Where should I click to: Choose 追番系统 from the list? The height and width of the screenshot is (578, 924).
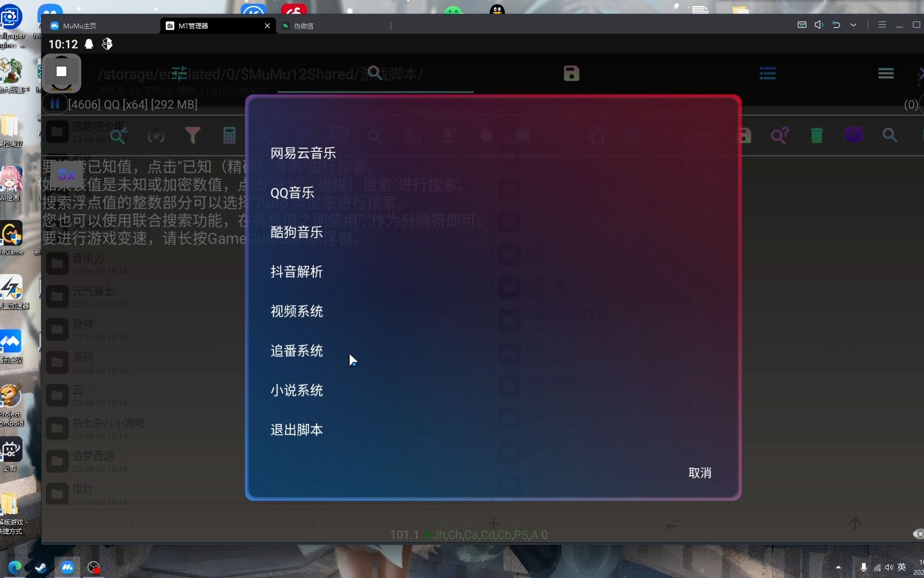pyautogui.click(x=296, y=351)
